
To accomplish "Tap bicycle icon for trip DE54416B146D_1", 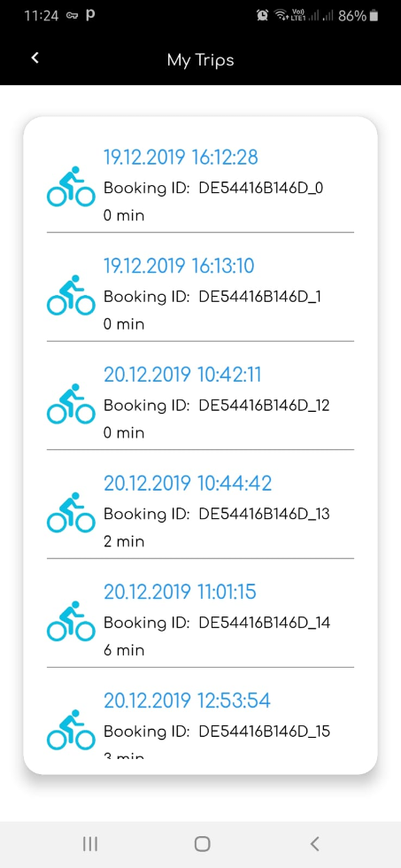I will coord(71,295).
